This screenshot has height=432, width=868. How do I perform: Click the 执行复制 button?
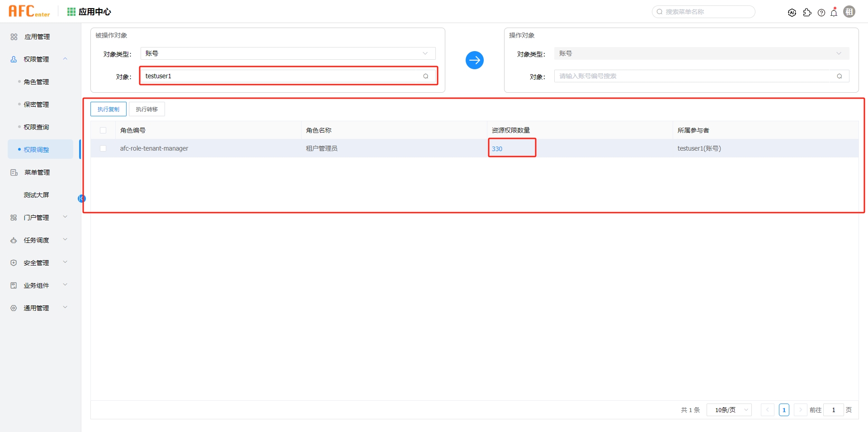pyautogui.click(x=108, y=109)
